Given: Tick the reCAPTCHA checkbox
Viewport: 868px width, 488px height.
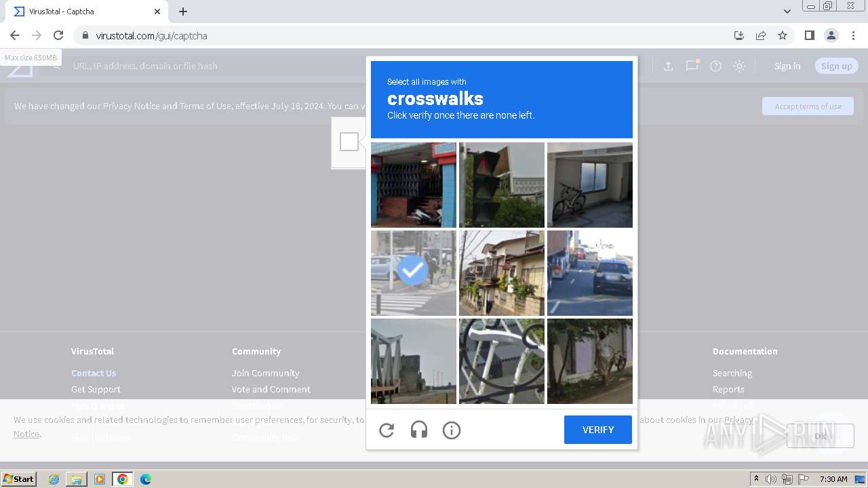Looking at the screenshot, I should [349, 142].
